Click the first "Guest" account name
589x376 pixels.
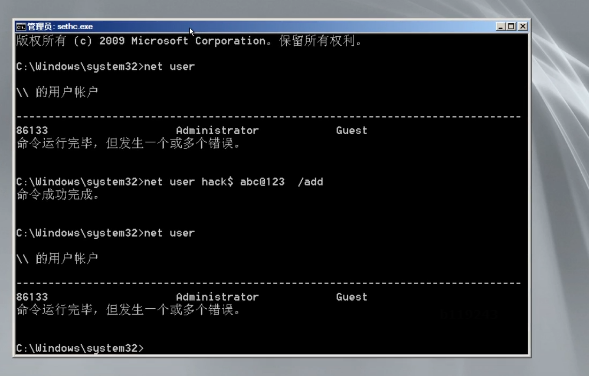click(352, 131)
